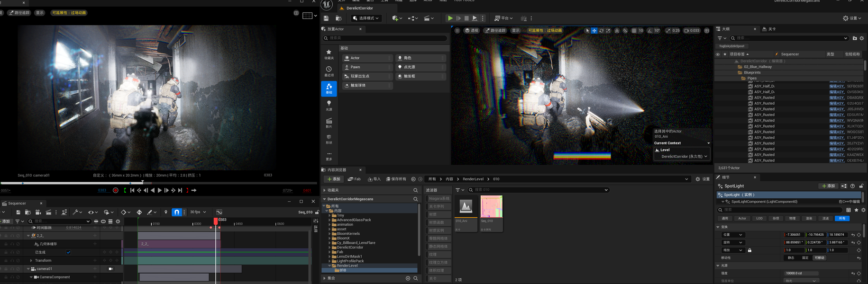Open the cinematics clapperboard toolbar menu
This screenshot has height=284, width=868.
(x=429, y=18)
